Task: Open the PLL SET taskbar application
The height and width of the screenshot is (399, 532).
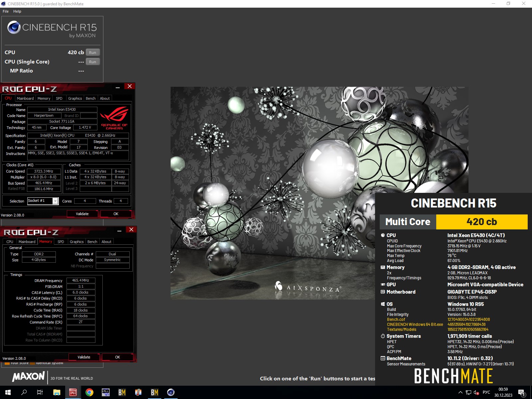Action: [x=106, y=392]
